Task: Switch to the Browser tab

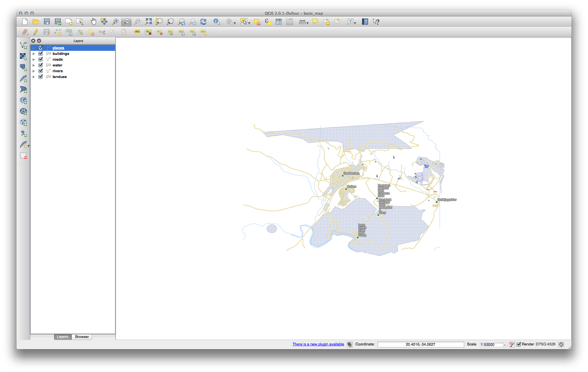Action: point(82,337)
